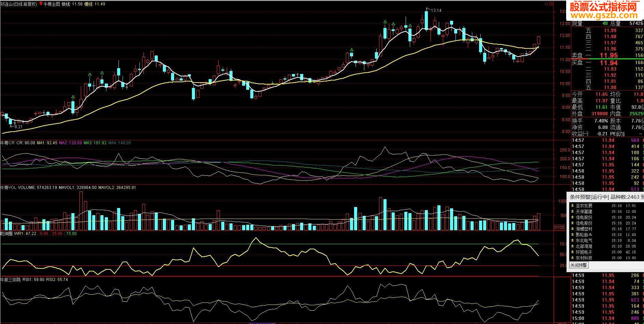Click the leftmost green signal arrow on chart
This screenshot has height=324, width=644.
(x=73, y=98)
